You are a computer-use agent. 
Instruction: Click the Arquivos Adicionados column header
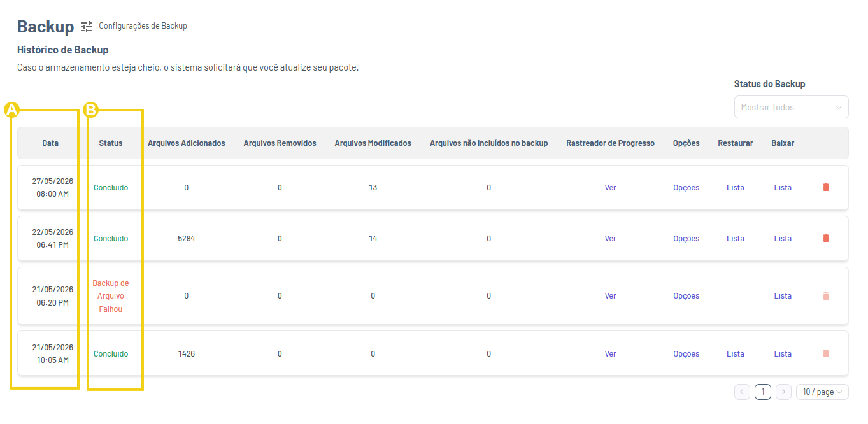tap(187, 143)
